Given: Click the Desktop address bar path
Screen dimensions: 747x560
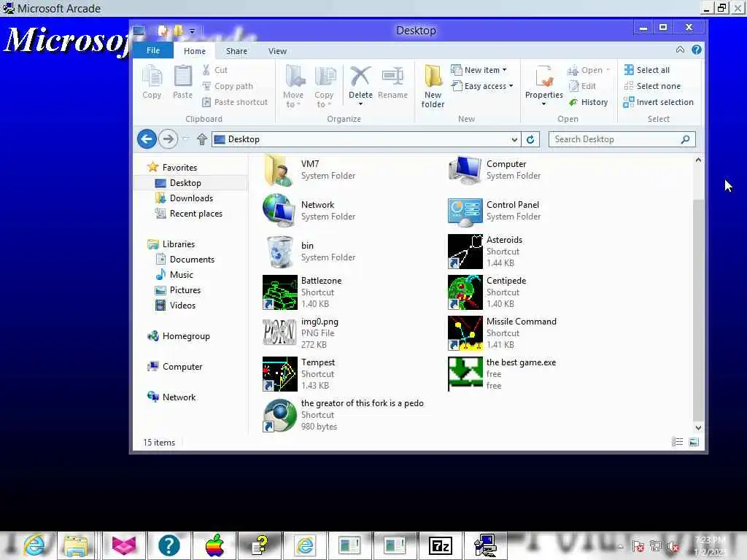Looking at the screenshot, I should 244,139.
